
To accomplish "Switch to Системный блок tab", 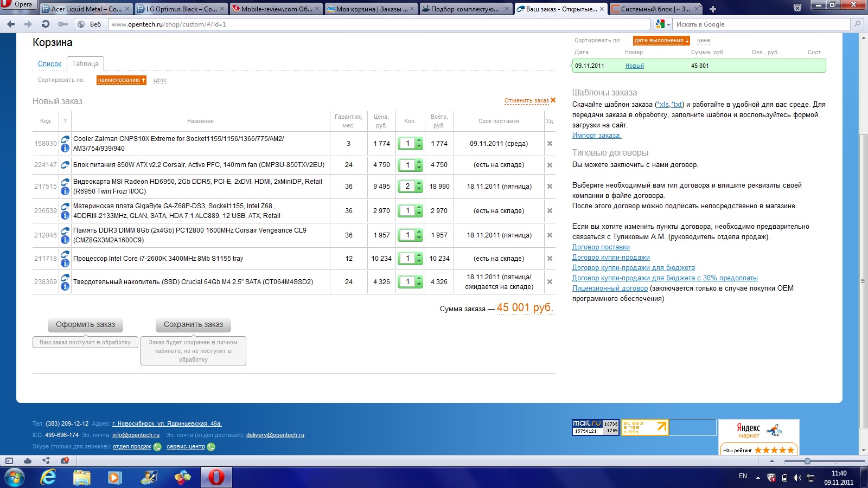I will coord(655,9).
